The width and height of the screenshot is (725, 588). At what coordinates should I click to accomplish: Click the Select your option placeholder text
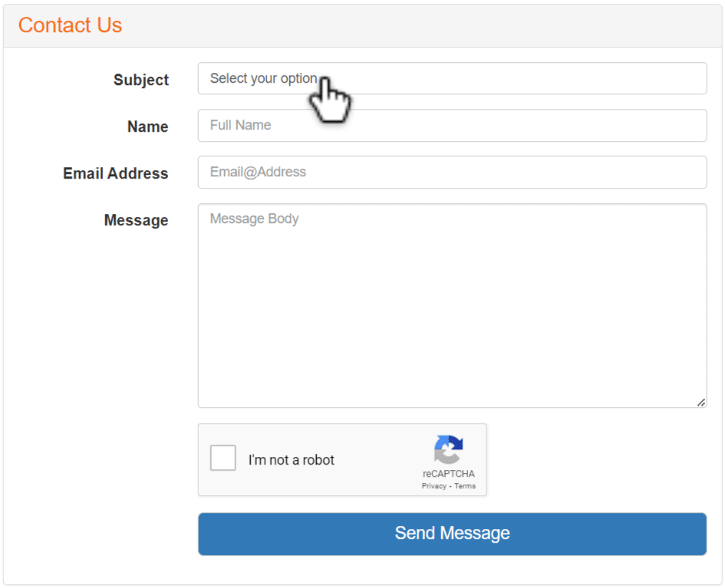(264, 78)
